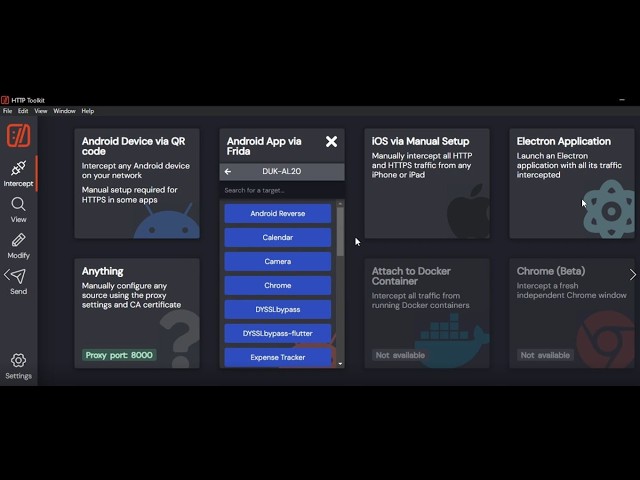Open the File menu
Screen dimensions: 640x480
(x=7, y=111)
